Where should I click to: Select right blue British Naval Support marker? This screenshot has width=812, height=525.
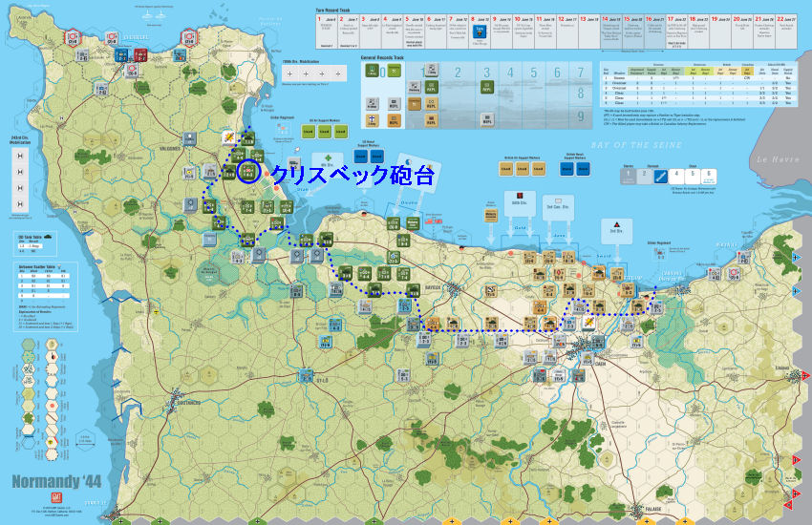(583, 169)
